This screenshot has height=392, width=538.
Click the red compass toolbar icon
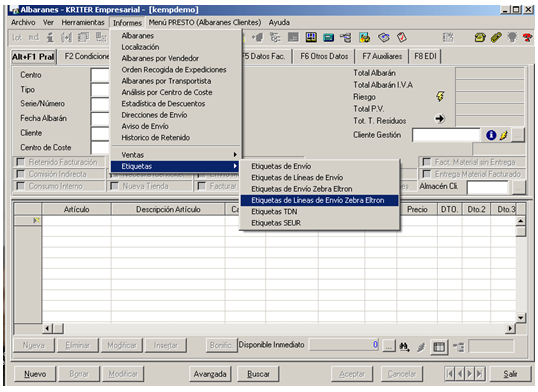pyautogui.click(x=402, y=37)
